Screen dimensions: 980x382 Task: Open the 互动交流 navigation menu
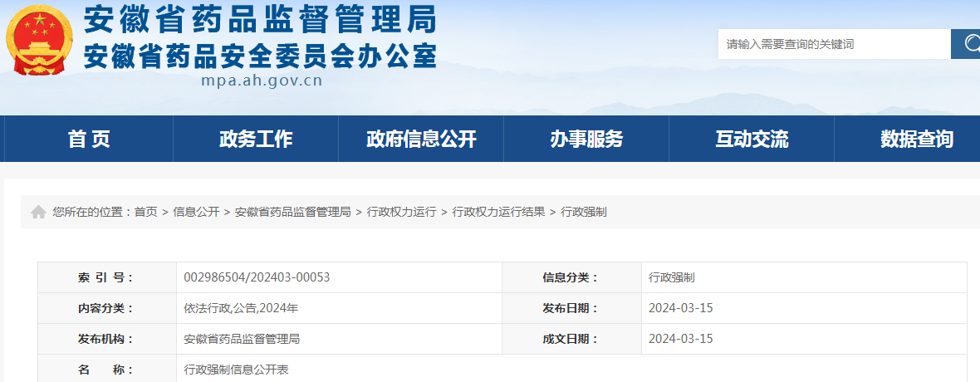point(752,139)
